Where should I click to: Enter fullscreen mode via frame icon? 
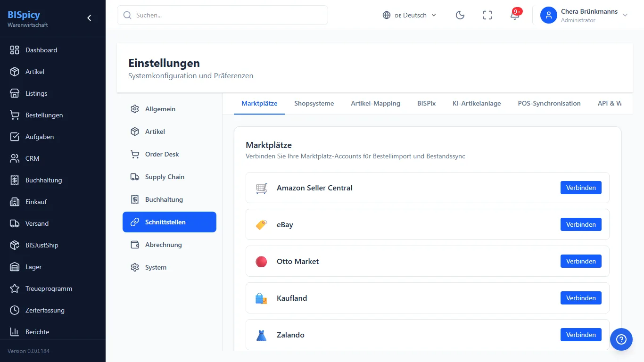pos(487,15)
